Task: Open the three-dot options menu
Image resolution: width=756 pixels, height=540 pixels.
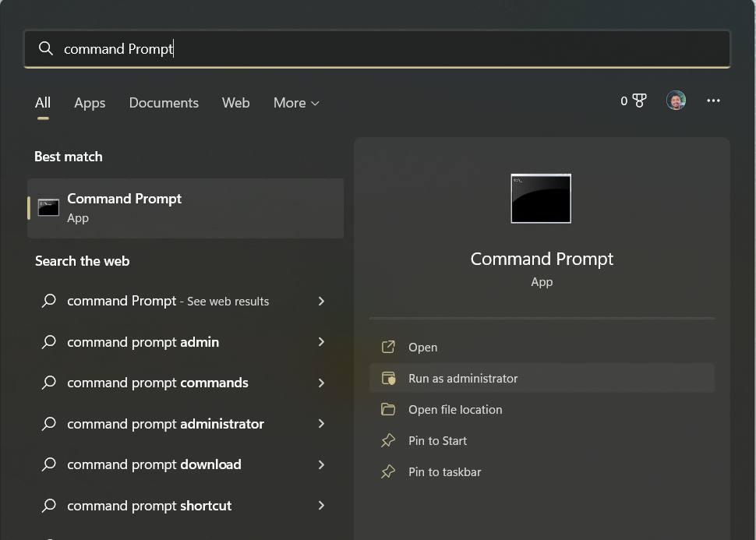Action: pyautogui.click(x=713, y=101)
